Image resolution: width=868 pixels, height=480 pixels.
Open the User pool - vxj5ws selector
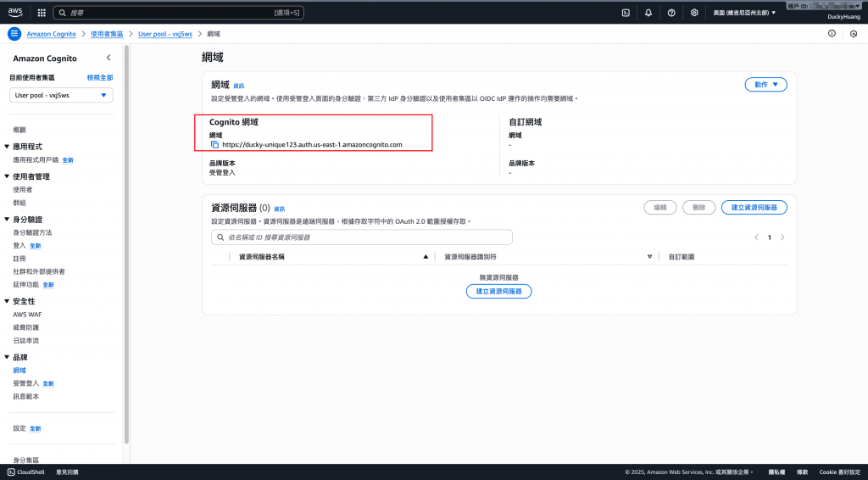point(61,95)
